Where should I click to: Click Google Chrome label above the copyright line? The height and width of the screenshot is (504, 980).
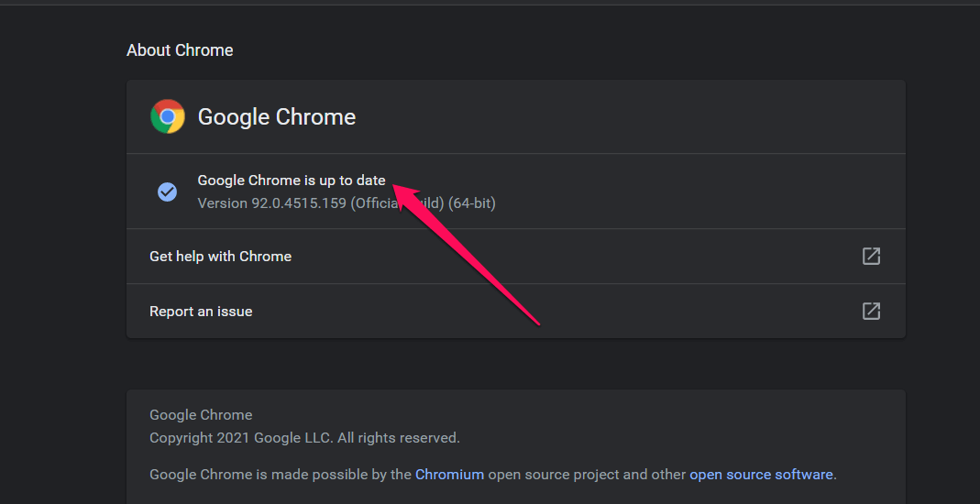pyautogui.click(x=201, y=415)
